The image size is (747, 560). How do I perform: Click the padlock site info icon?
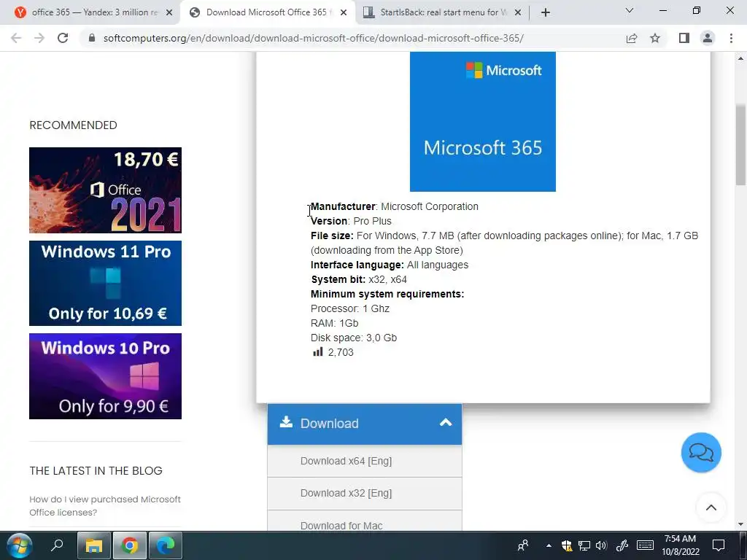tap(92, 38)
